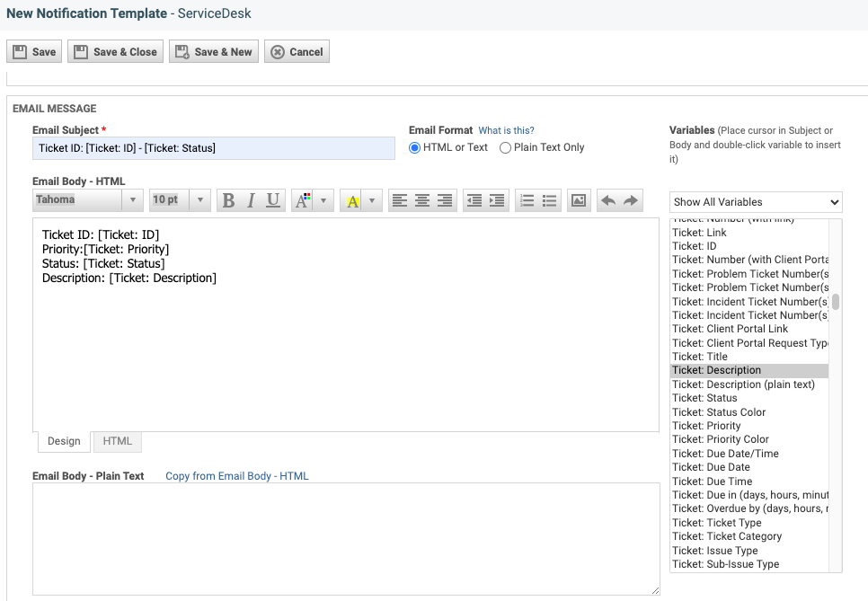
Task: Click into the Email Subject field
Action: (x=214, y=148)
